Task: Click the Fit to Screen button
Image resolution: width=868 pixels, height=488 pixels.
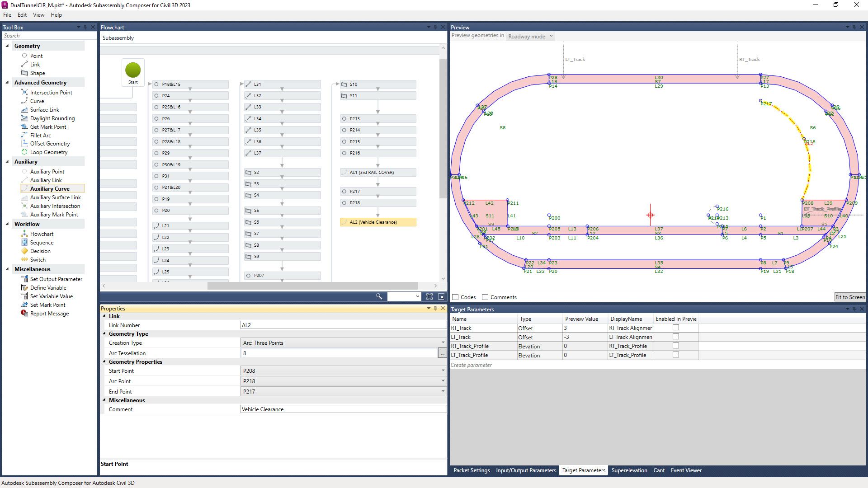Action: point(850,297)
